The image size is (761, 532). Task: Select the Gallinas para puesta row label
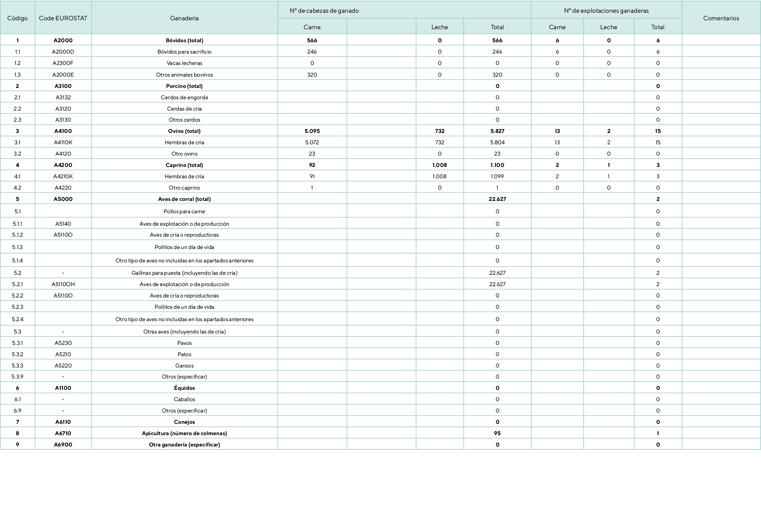pyautogui.click(x=184, y=273)
